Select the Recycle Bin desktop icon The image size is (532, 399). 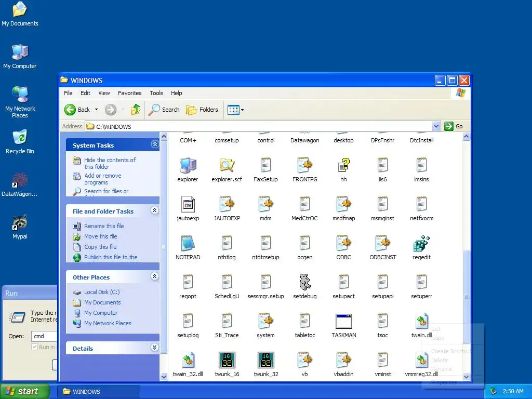(20, 141)
